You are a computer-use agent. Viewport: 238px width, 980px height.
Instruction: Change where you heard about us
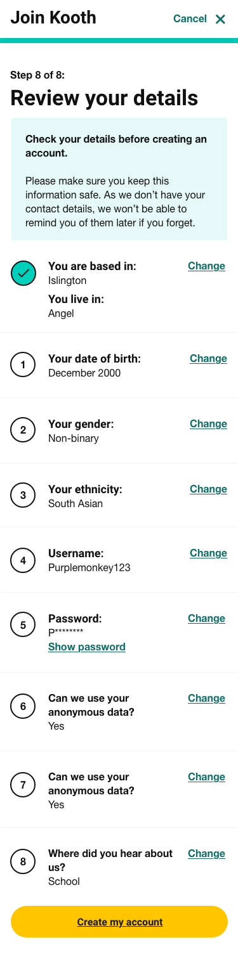(x=206, y=853)
